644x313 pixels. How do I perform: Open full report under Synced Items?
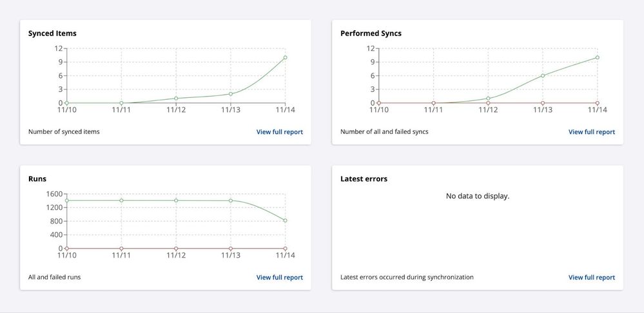(x=279, y=132)
